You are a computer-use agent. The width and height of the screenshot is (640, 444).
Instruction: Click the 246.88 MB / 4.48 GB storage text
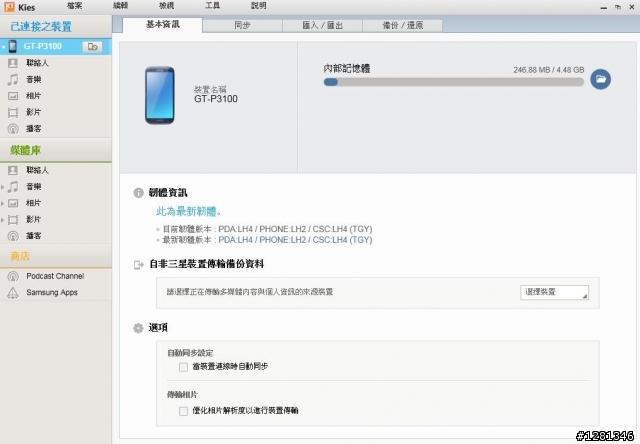tap(549, 70)
